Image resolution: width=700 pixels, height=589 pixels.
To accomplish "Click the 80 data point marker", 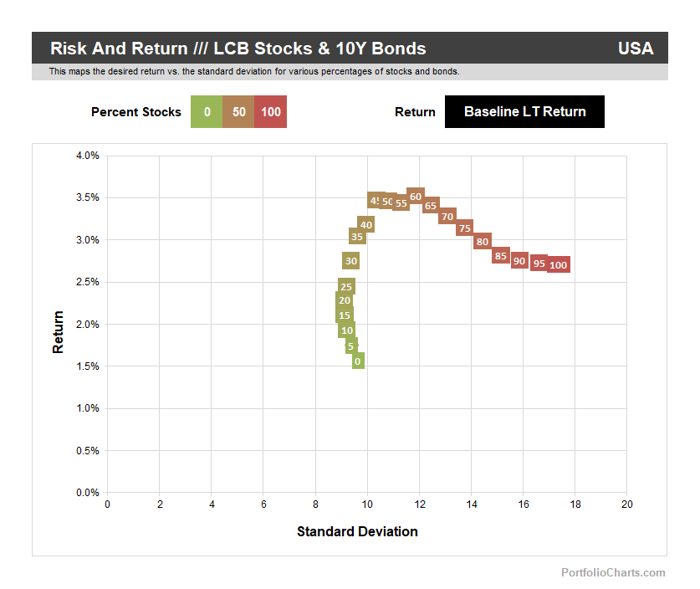I will (482, 242).
